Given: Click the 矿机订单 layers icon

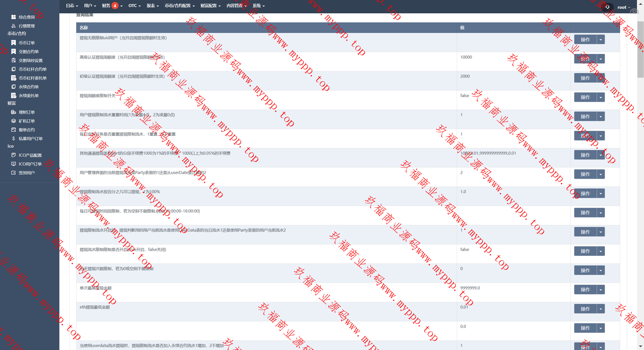Looking at the screenshot, I should 14,121.
